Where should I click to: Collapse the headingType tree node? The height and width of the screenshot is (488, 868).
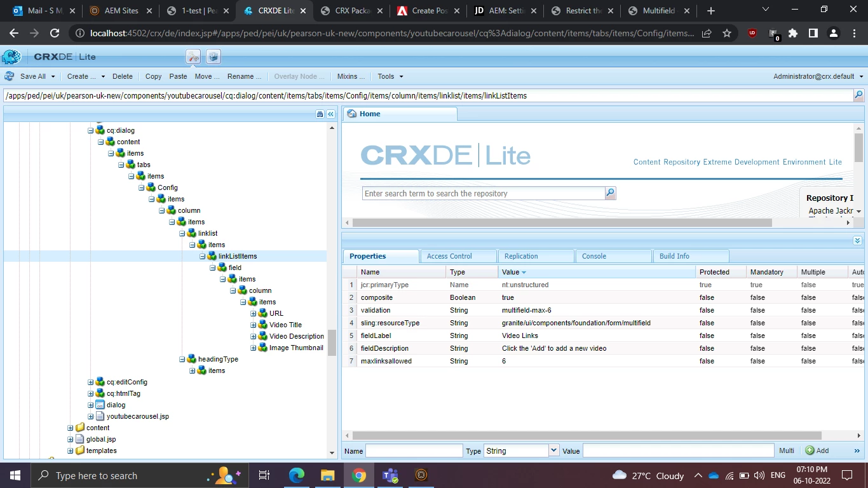[x=182, y=359]
